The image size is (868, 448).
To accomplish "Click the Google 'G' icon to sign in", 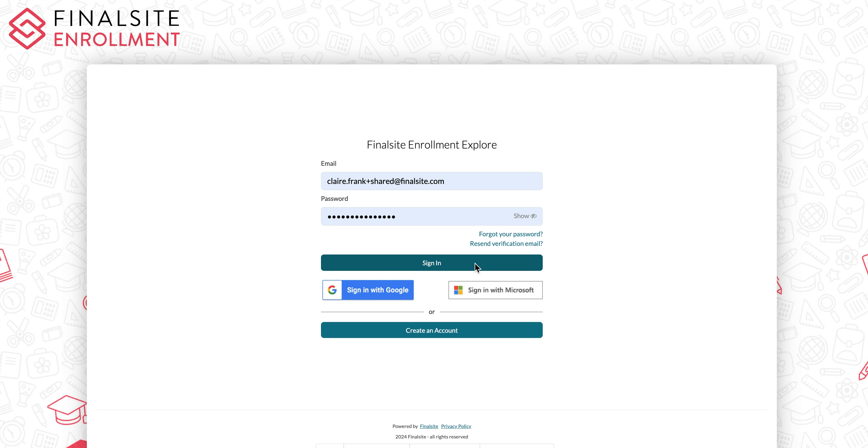I will point(331,290).
